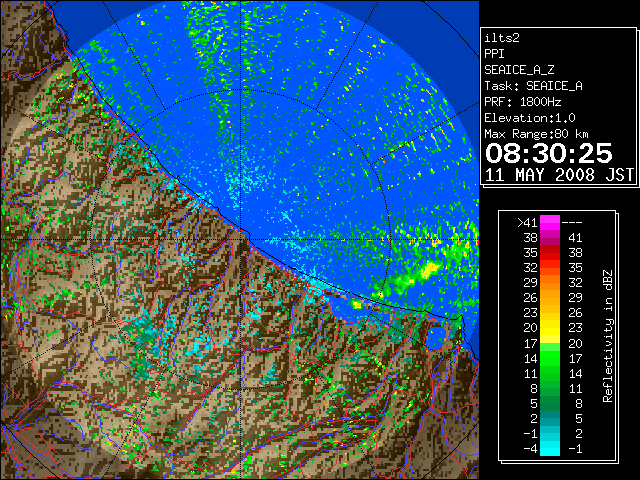Click the 'SEAICE_A_Z' product name
Viewport: 640px width, 480px height.
[x=519, y=70]
